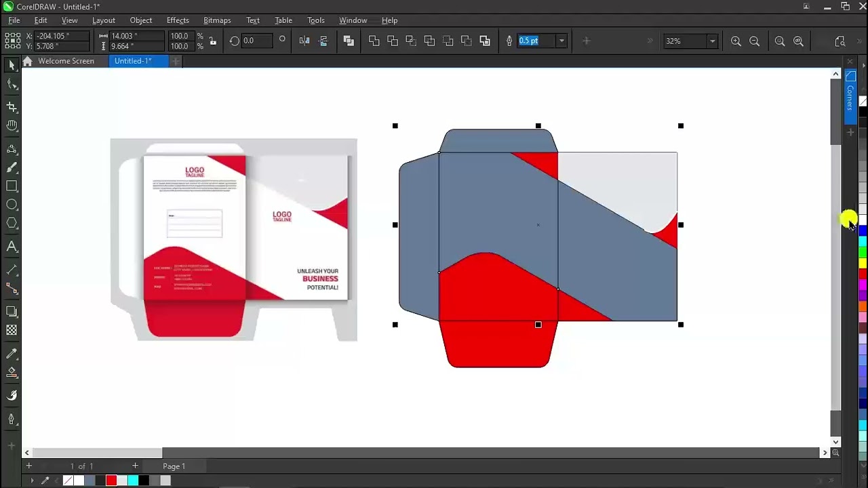This screenshot has height=488, width=868.
Task: Open the Tools menu
Action: (316, 20)
